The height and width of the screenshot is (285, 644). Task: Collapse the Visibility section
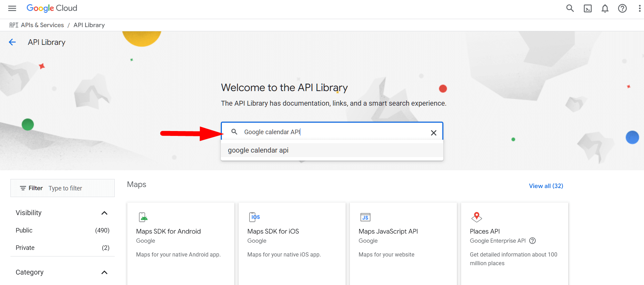[x=104, y=213]
